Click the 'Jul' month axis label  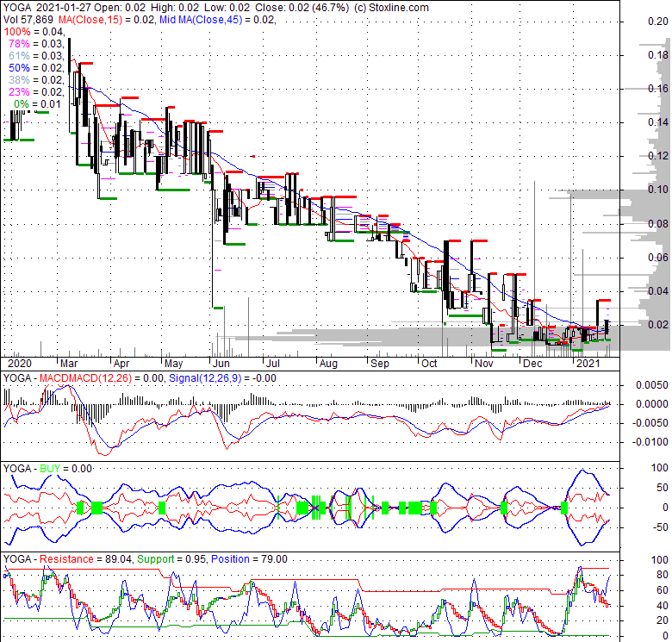pos(273,364)
